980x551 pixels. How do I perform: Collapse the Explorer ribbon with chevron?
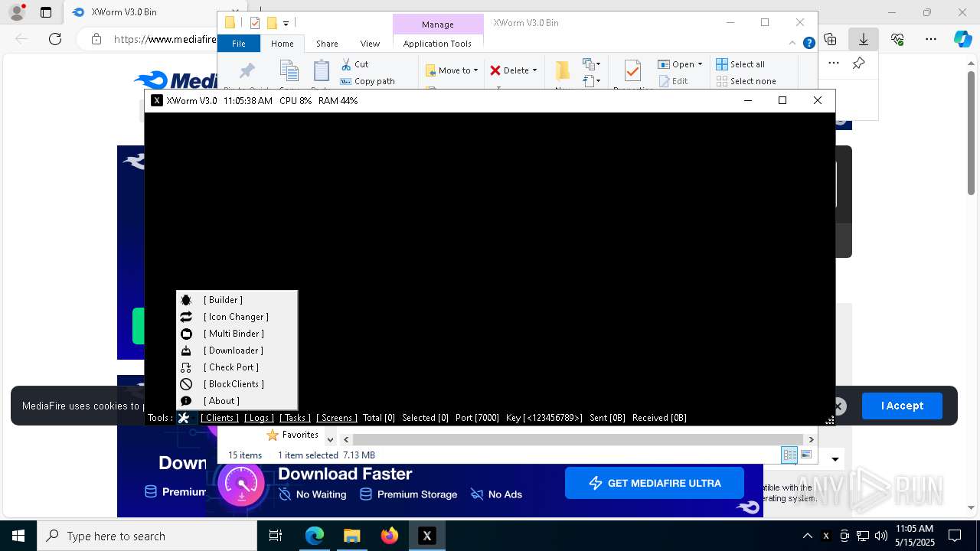pyautogui.click(x=793, y=44)
